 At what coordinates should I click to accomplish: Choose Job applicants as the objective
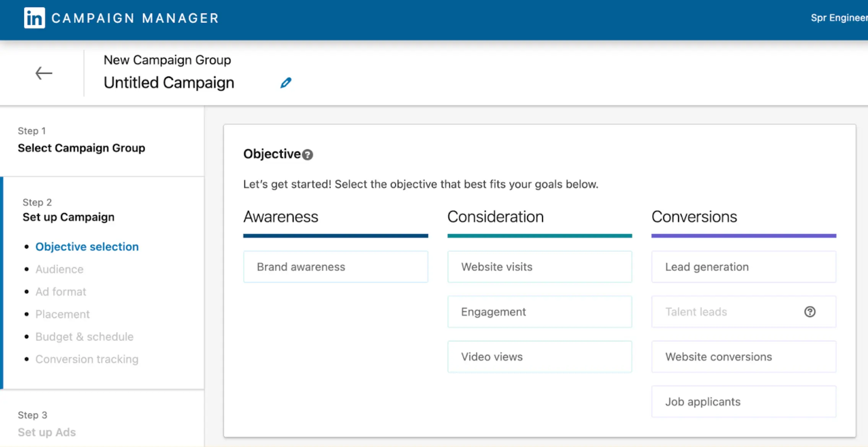(x=743, y=402)
